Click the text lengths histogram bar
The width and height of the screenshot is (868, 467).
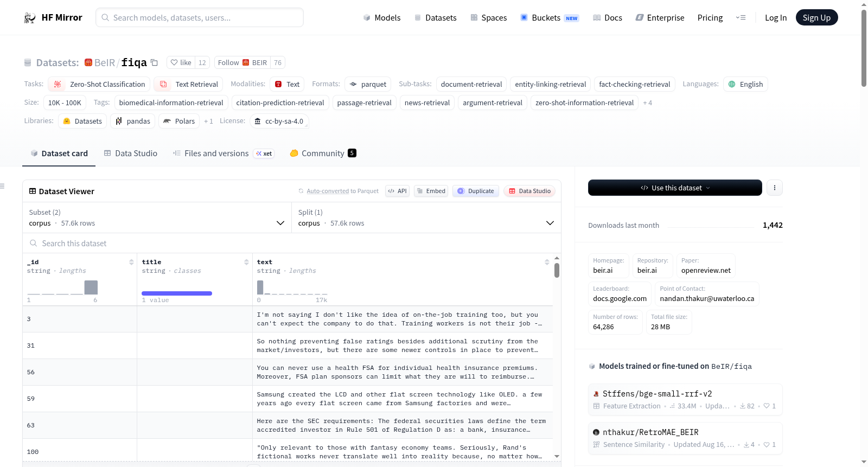tap(260, 287)
